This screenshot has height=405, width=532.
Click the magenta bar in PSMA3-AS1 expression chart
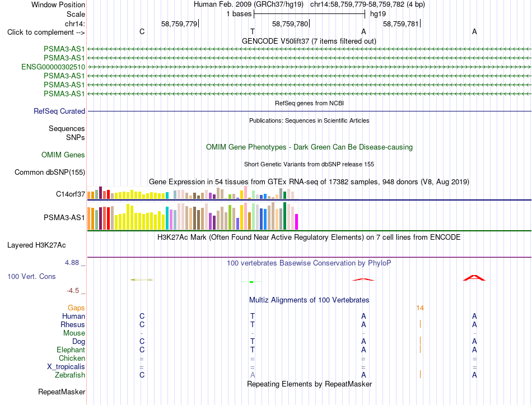pyautogui.click(x=296, y=222)
